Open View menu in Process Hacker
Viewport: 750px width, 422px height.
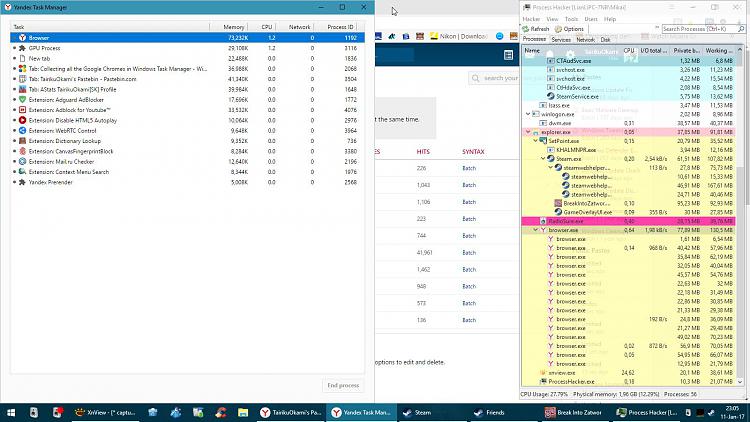[552, 19]
